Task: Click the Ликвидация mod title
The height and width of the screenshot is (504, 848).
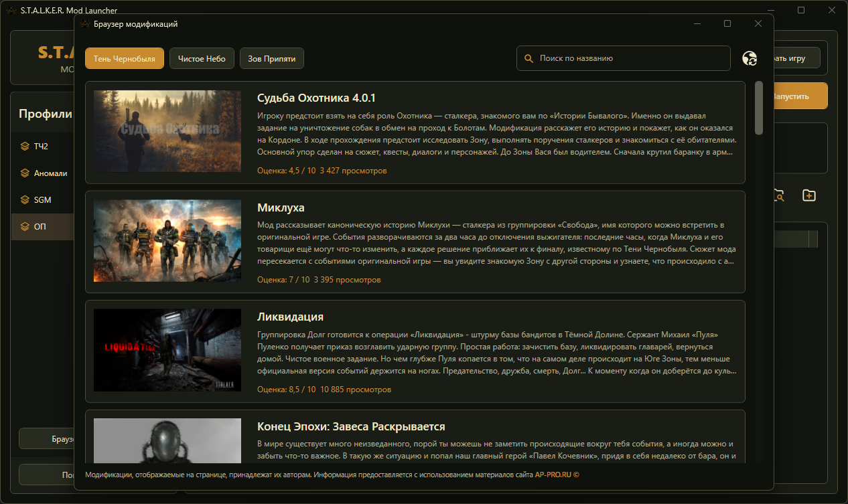Action: (x=290, y=317)
